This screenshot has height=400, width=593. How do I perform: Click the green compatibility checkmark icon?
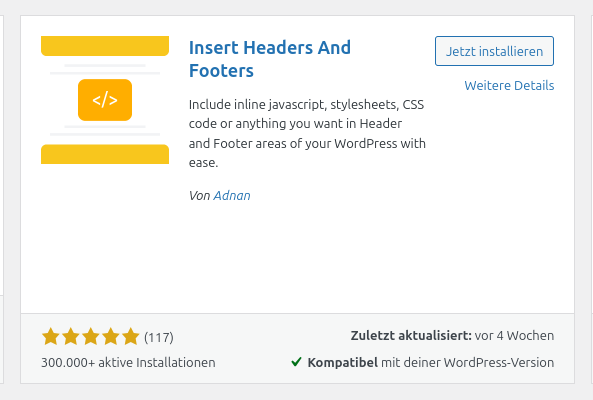296,362
